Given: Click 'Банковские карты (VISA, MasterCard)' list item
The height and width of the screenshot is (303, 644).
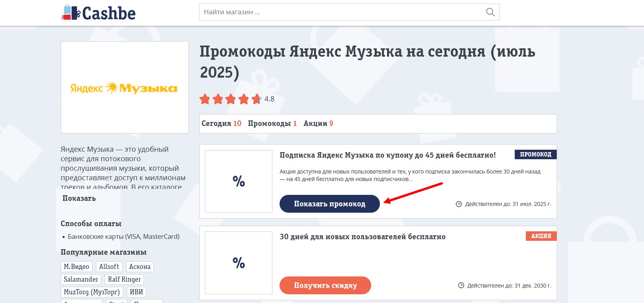Looking at the screenshot, I should 124,237.
